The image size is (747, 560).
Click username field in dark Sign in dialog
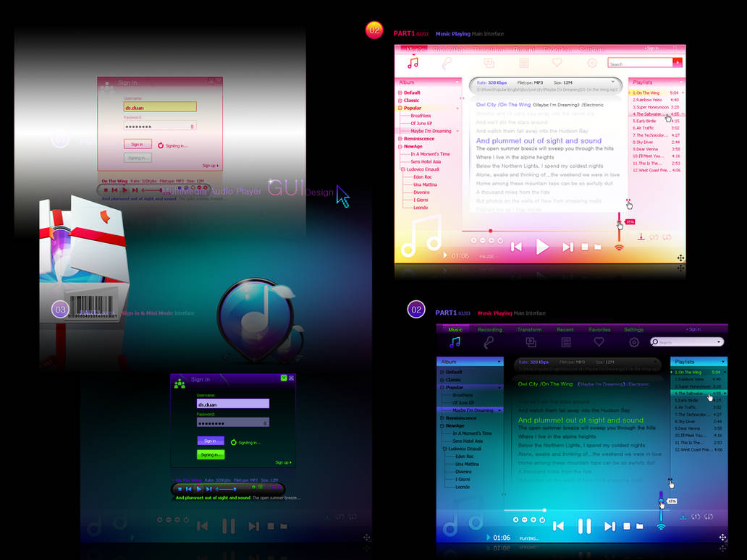(233, 404)
